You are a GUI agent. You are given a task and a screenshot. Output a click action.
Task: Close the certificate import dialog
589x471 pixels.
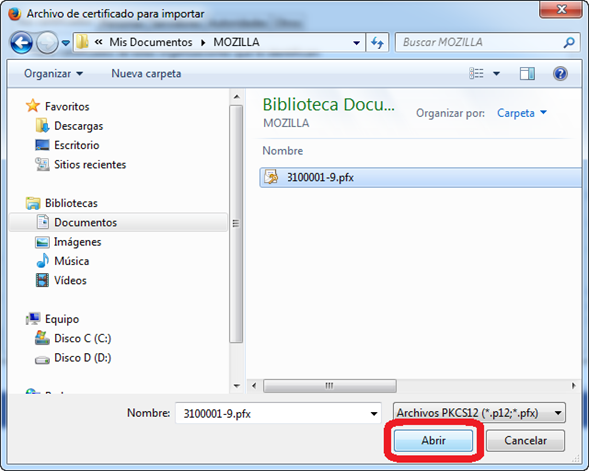[560, 9]
